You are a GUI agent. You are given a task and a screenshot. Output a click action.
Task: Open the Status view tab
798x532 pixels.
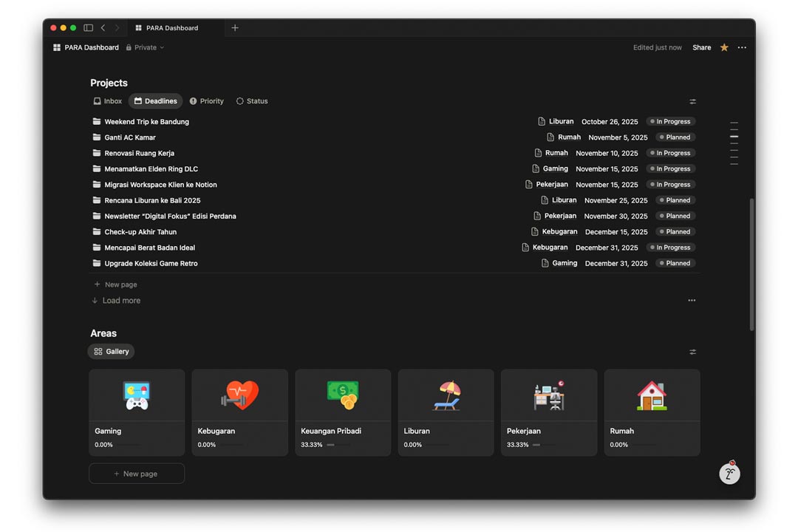pyautogui.click(x=252, y=101)
